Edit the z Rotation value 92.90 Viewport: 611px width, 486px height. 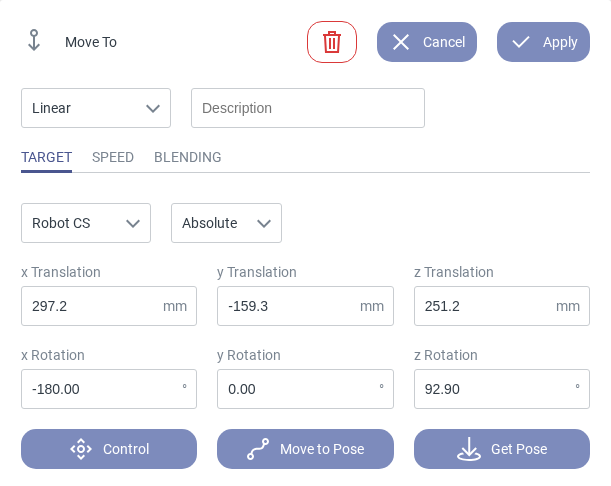pos(502,389)
